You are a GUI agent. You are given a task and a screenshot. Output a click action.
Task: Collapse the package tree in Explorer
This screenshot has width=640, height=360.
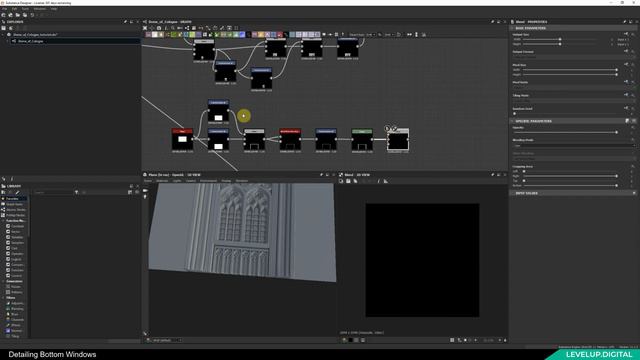[3, 35]
